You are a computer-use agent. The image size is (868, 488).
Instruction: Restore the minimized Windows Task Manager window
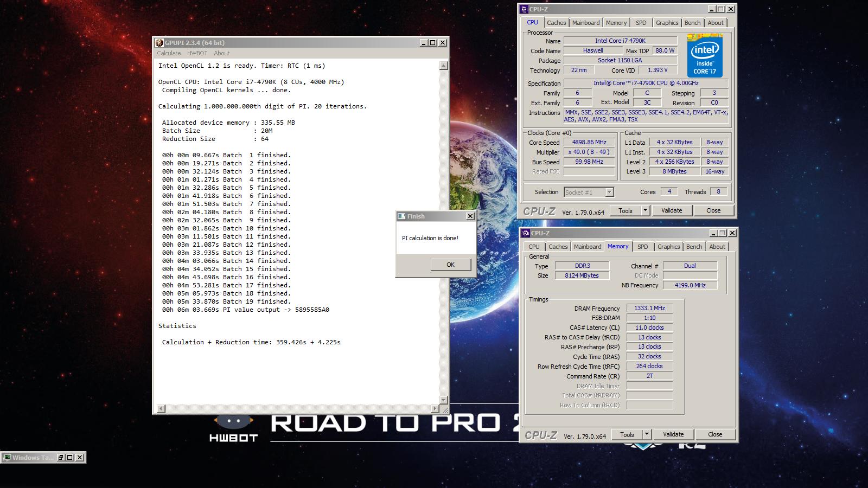point(61,458)
